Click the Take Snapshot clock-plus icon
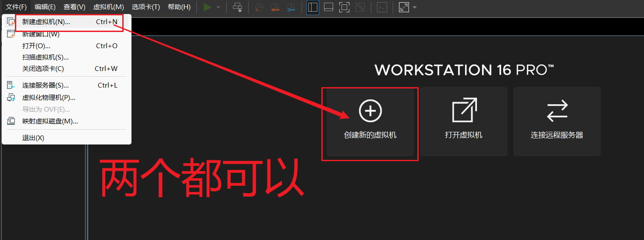This screenshot has height=240, width=644. click(259, 7)
